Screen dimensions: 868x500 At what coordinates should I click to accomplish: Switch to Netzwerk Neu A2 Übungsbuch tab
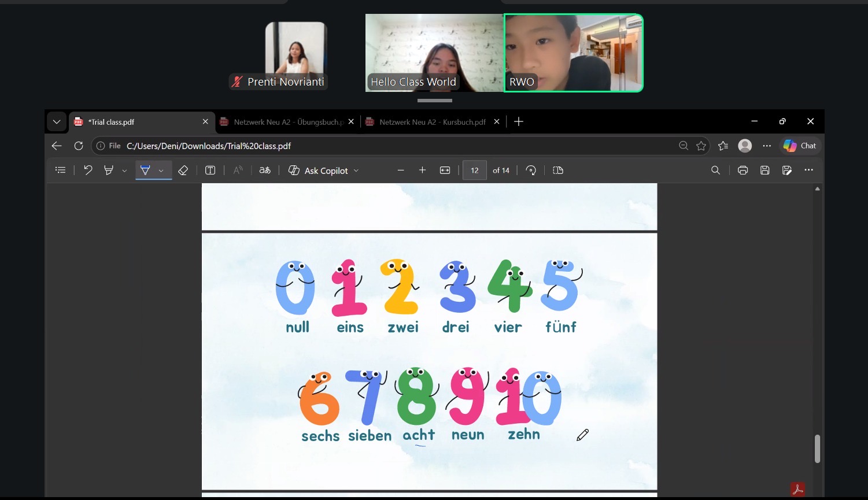tap(288, 122)
